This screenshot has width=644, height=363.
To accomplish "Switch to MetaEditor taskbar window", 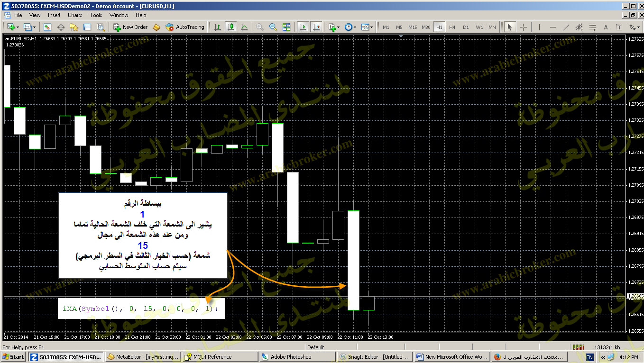I will coord(143,357).
